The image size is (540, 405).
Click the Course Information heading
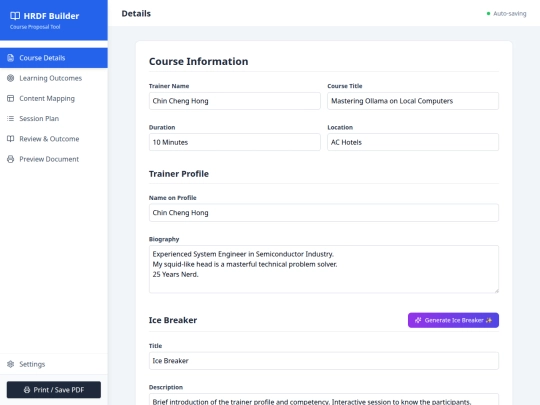coord(198,61)
